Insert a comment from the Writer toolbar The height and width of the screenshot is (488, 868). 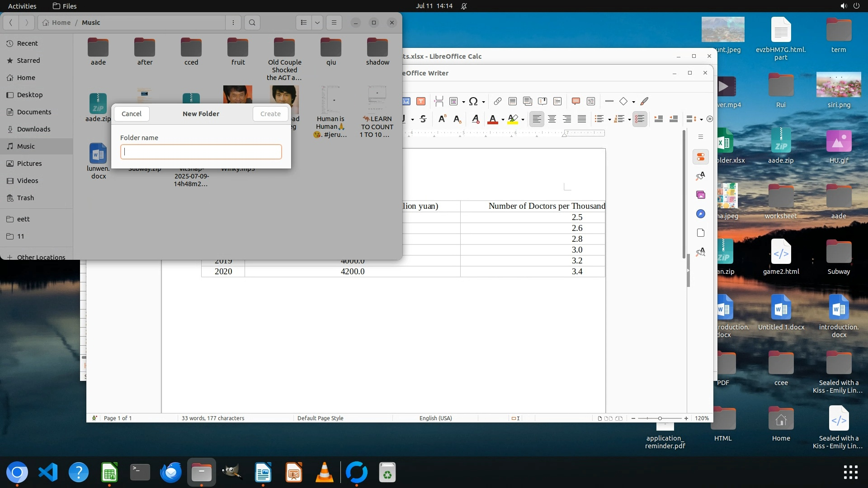576,101
